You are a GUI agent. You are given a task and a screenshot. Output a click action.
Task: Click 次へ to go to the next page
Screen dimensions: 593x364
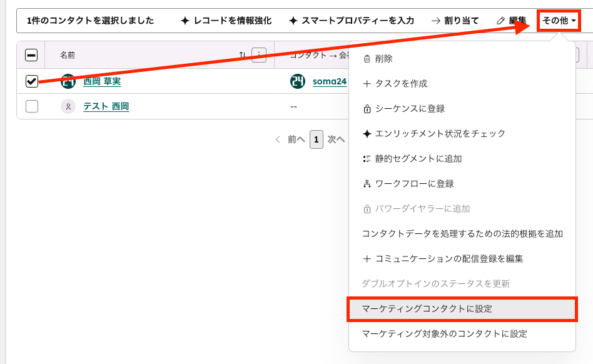(x=336, y=139)
